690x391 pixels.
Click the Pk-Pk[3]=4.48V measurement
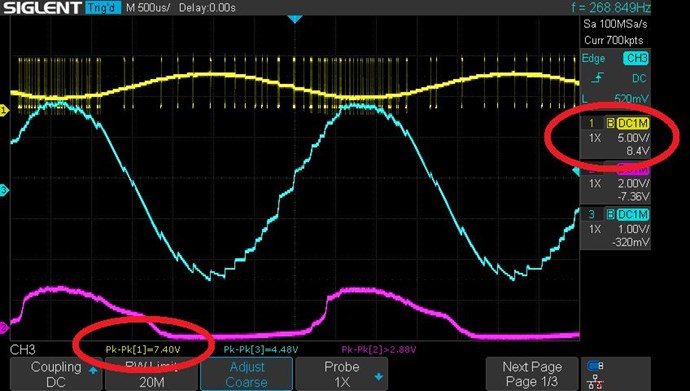click(x=261, y=350)
